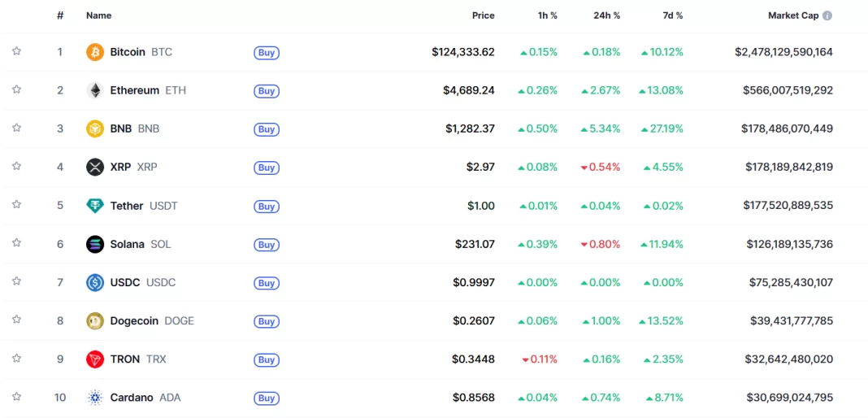This screenshot has width=868, height=418.
Task: Click the TRON red logo icon
Action: pyautogui.click(x=95, y=359)
